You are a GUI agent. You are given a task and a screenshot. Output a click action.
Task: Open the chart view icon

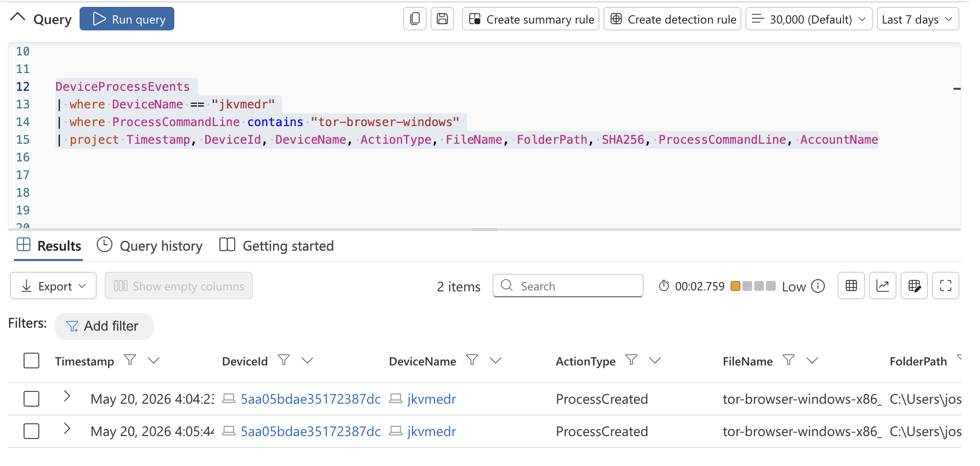883,285
